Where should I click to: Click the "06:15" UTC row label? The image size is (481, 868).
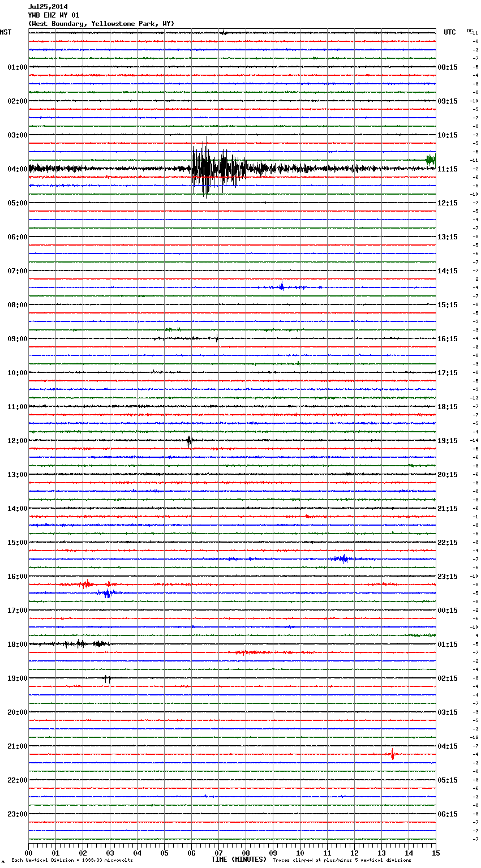448,814
